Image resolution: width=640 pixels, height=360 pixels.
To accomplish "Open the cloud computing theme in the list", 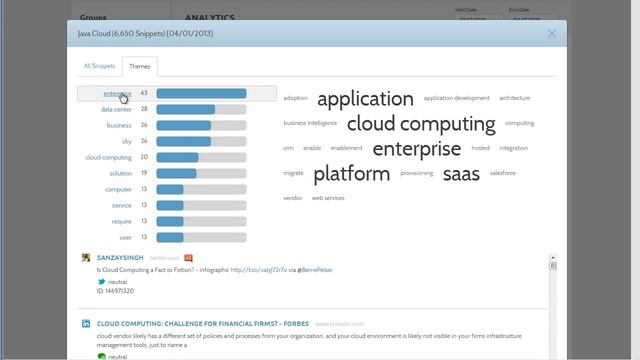I will click(109, 157).
